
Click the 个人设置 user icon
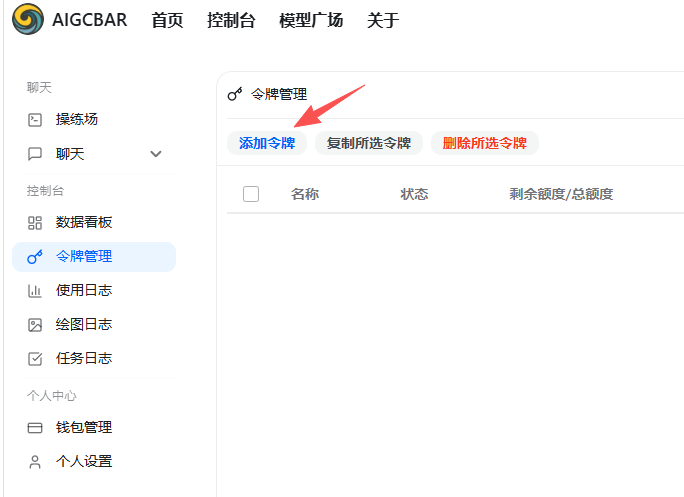tap(35, 462)
